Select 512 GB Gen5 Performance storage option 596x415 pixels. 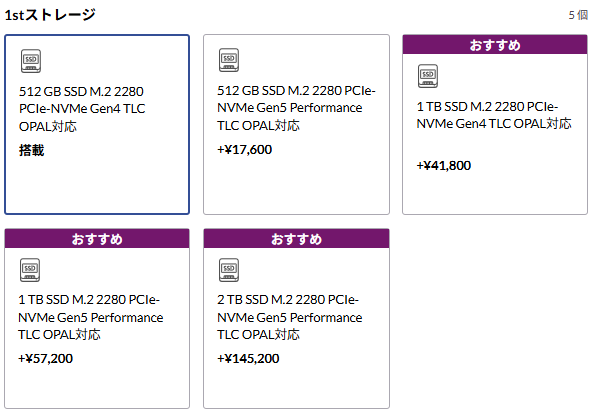pos(296,125)
